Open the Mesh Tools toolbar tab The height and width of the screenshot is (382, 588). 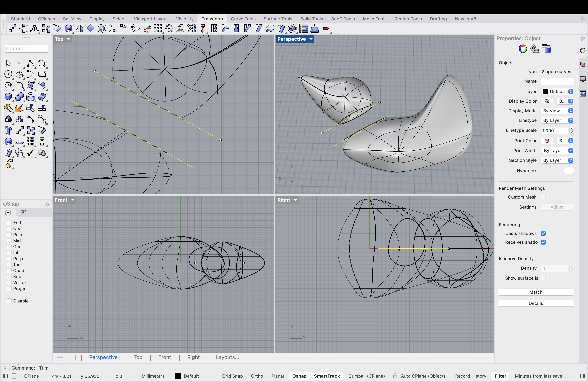point(375,19)
